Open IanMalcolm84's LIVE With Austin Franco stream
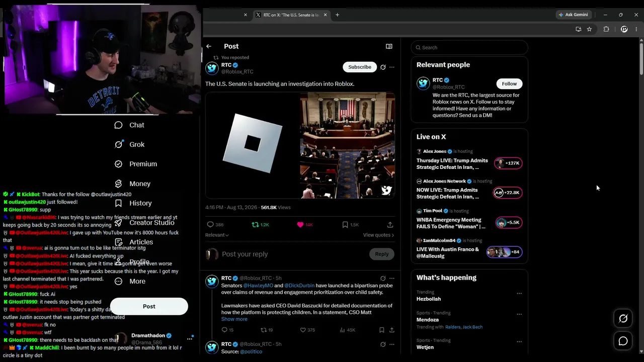The image size is (644, 362). [469, 249]
